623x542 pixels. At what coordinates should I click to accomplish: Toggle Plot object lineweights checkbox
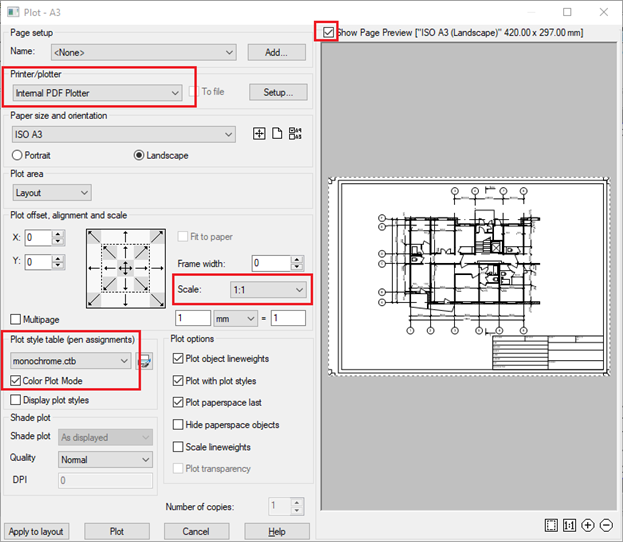coord(178,358)
